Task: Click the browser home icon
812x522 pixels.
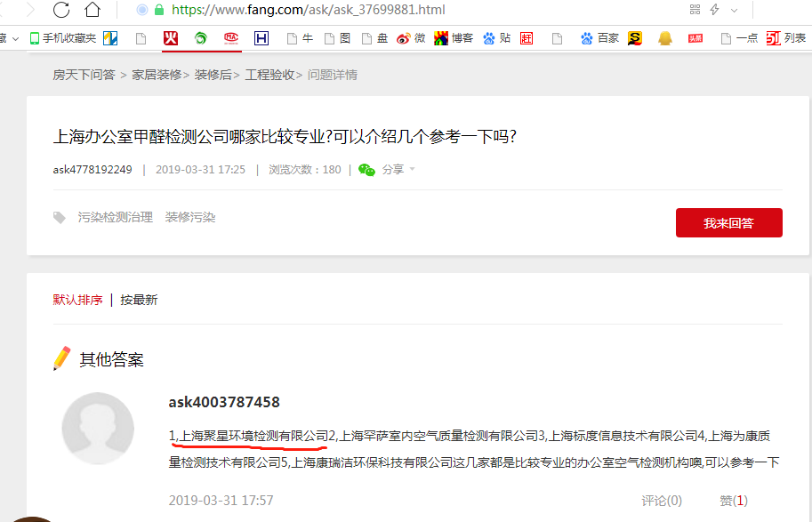Action: tap(92, 12)
